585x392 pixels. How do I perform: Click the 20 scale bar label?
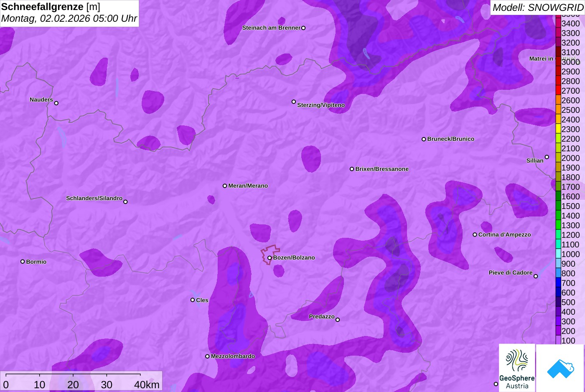(73, 385)
